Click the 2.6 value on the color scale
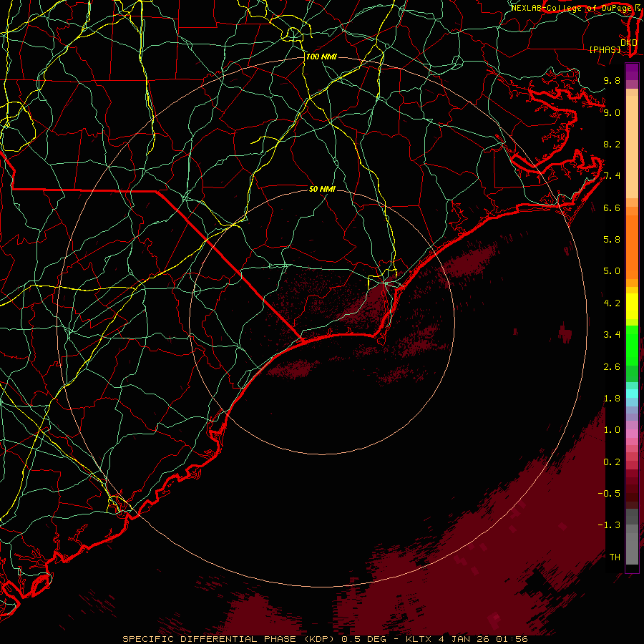This screenshot has width=644, height=644. coord(612,367)
